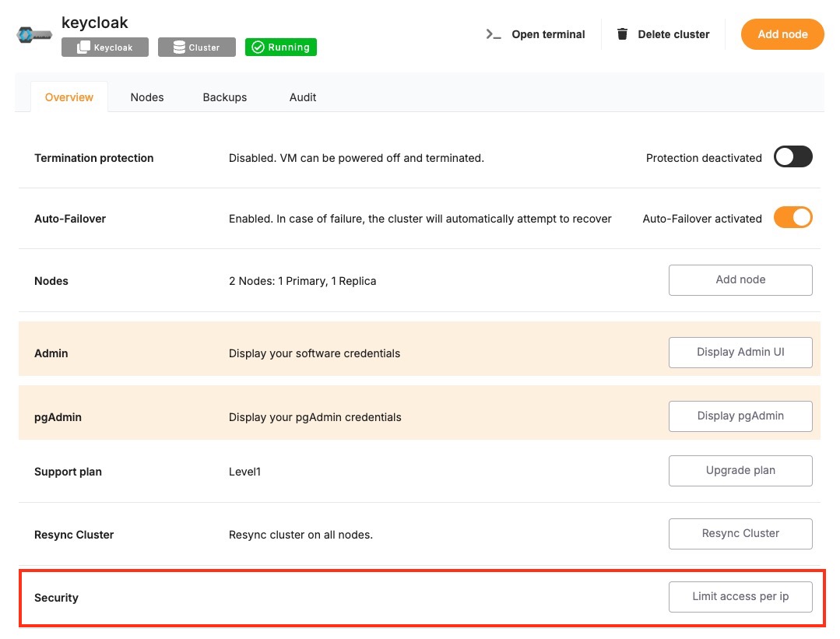Viewport: 840px width, 639px height.
Task: Open the Backups tab
Action: pyautogui.click(x=225, y=97)
